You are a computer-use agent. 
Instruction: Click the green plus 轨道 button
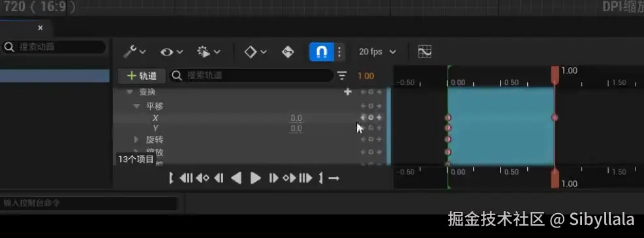pos(142,76)
